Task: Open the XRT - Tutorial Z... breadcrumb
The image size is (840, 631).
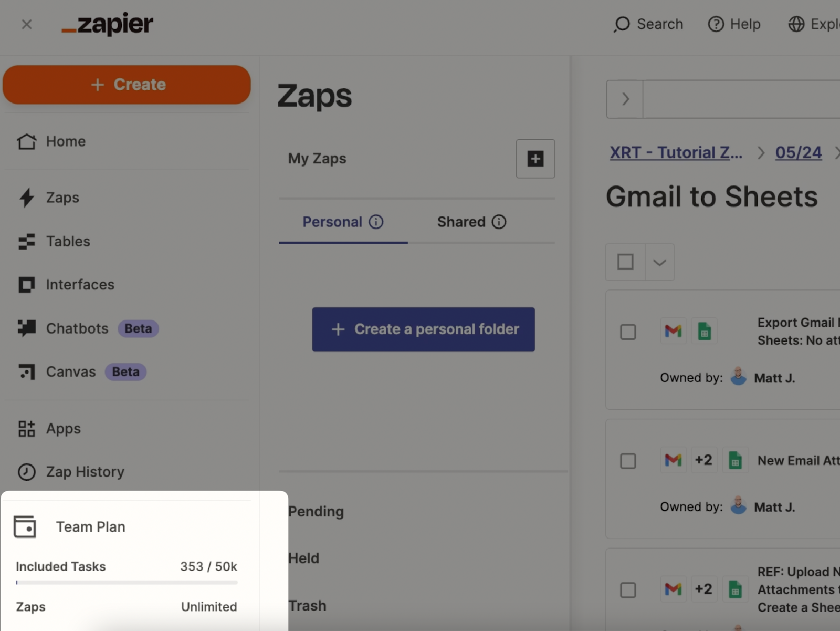Action: (x=676, y=152)
